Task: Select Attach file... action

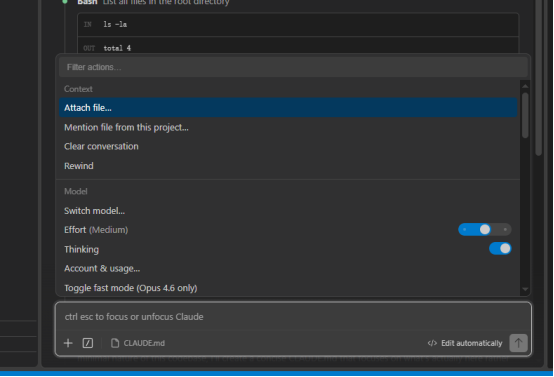Action: tap(288, 108)
